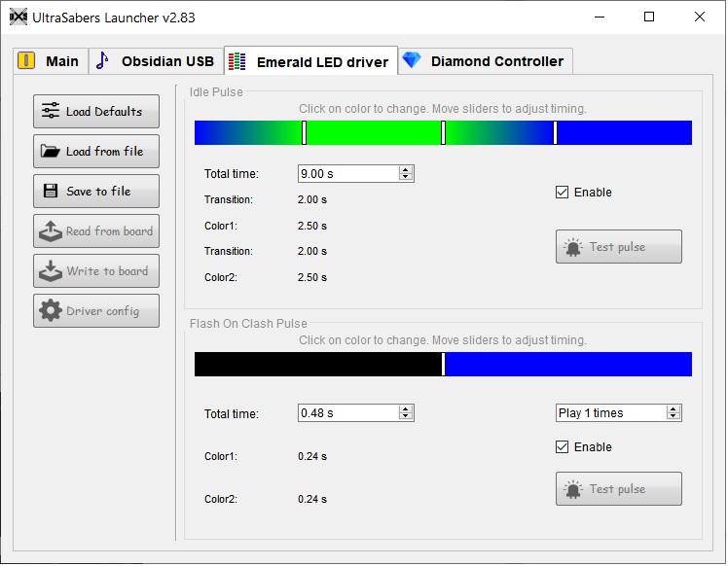The image size is (728, 566).
Task: Open the Obsidian USB tab
Action: point(166,61)
